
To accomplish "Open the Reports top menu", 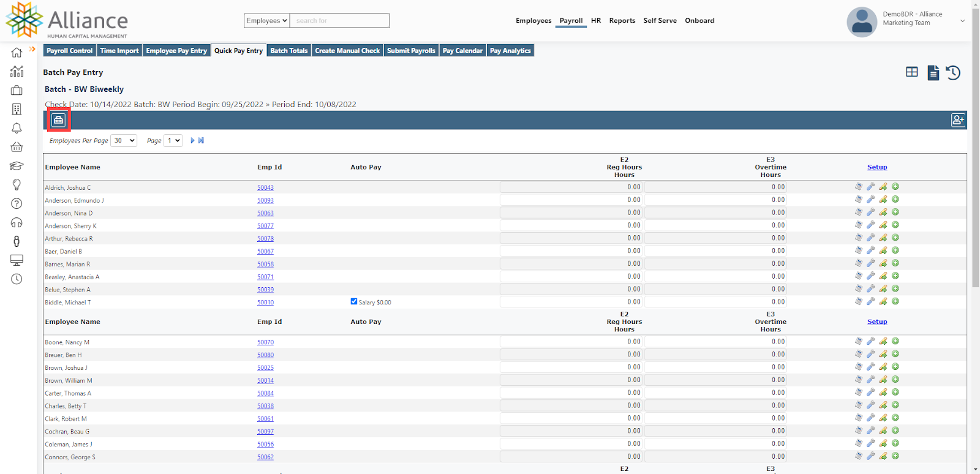I will 622,21.
